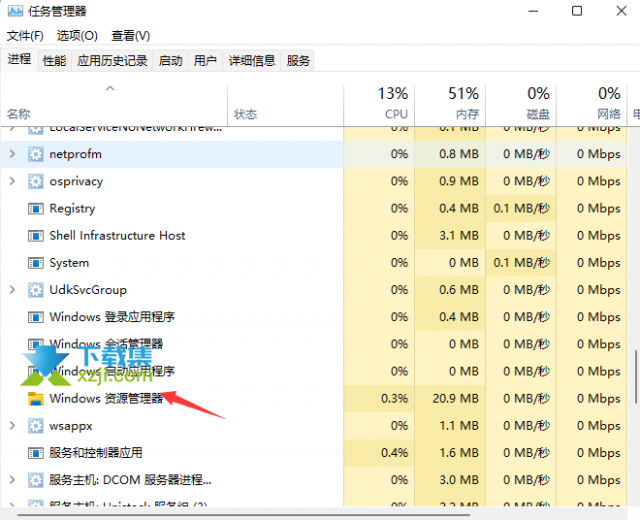
Task: Switch to the 详细信息 tab
Action: tap(252, 61)
